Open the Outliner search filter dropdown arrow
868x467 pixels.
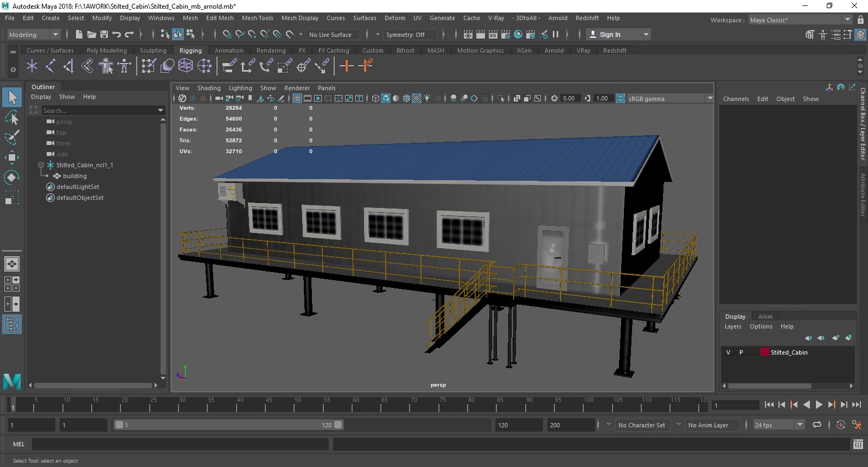161,110
